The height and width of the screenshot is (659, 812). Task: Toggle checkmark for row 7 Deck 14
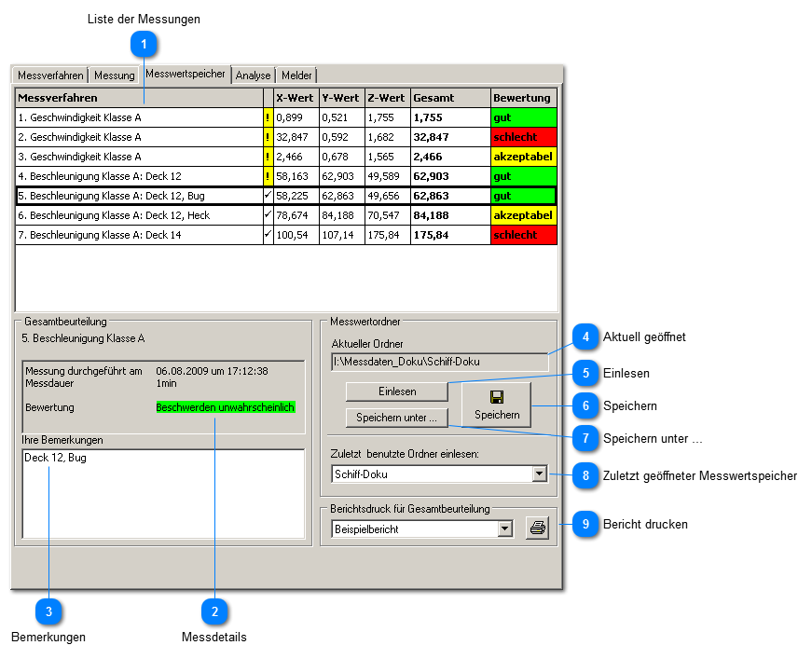coord(268,235)
